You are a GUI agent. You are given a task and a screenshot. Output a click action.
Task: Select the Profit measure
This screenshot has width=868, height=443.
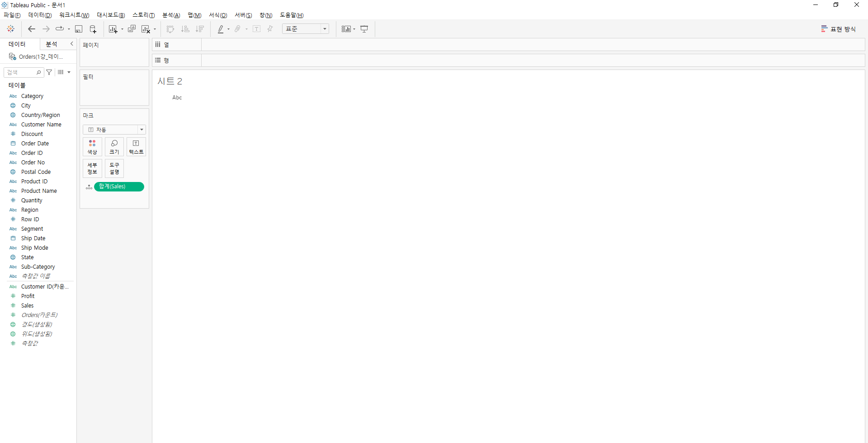[x=28, y=296]
